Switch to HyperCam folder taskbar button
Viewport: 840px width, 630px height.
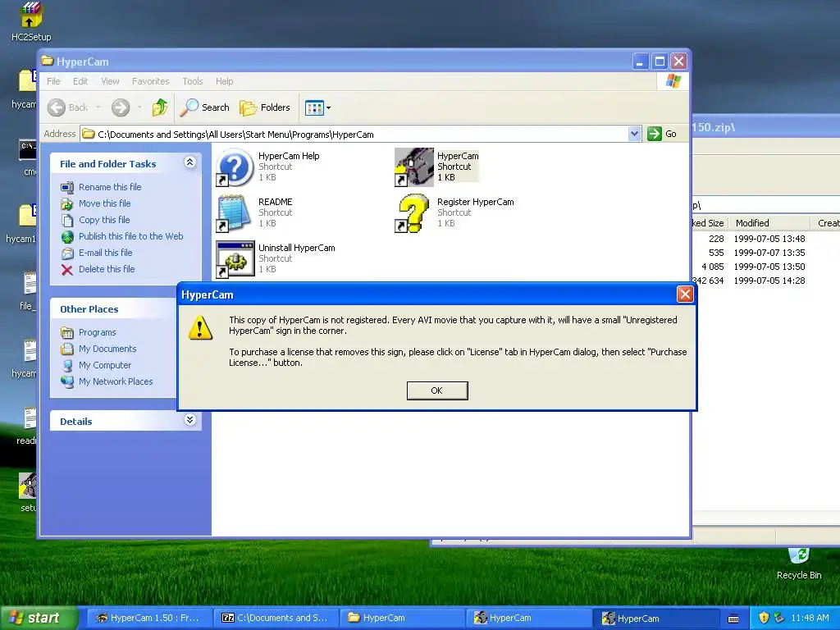402,619
